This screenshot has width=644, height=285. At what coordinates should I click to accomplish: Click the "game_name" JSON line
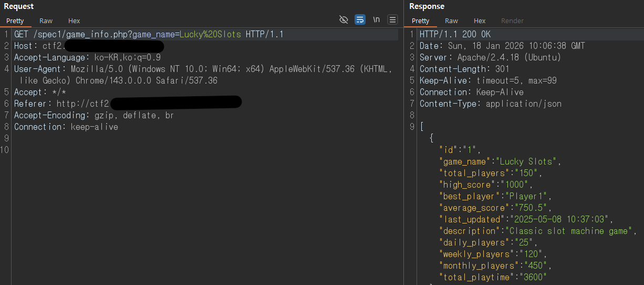pyautogui.click(x=500, y=162)
